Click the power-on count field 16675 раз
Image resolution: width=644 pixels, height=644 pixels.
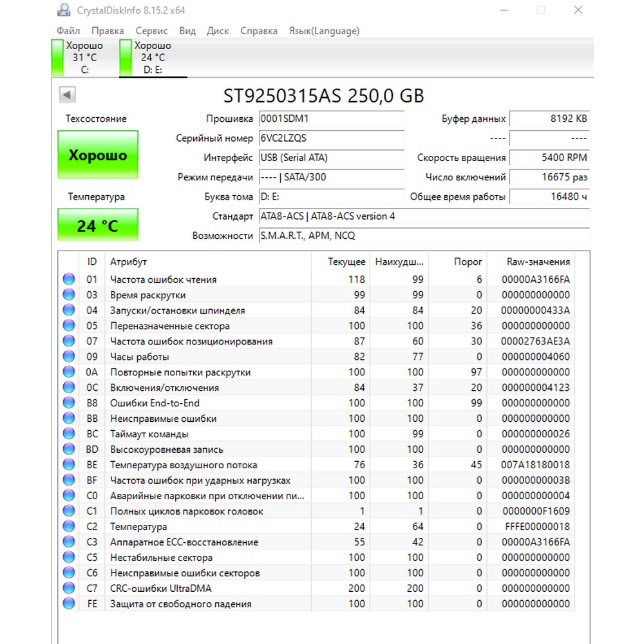549,178
